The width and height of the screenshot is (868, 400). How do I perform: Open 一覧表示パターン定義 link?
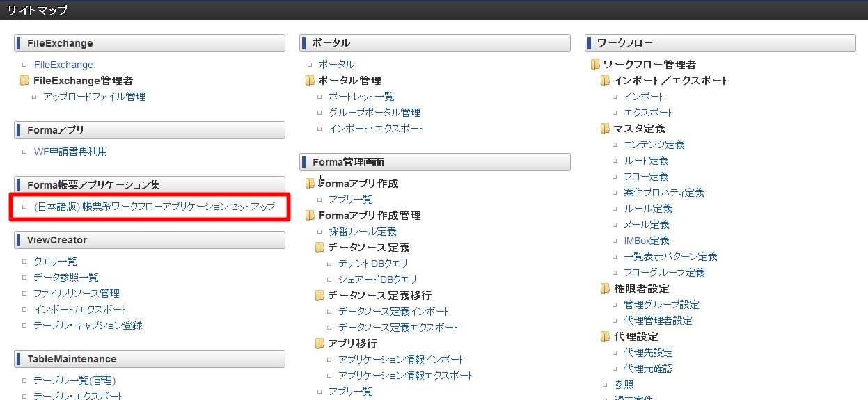(x=670, y=257)
